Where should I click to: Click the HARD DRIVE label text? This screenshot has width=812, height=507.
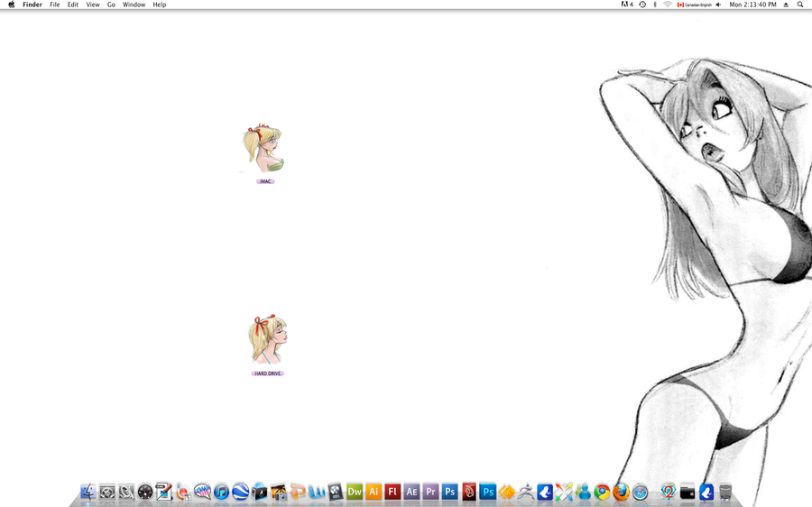(x=268, y=373)
